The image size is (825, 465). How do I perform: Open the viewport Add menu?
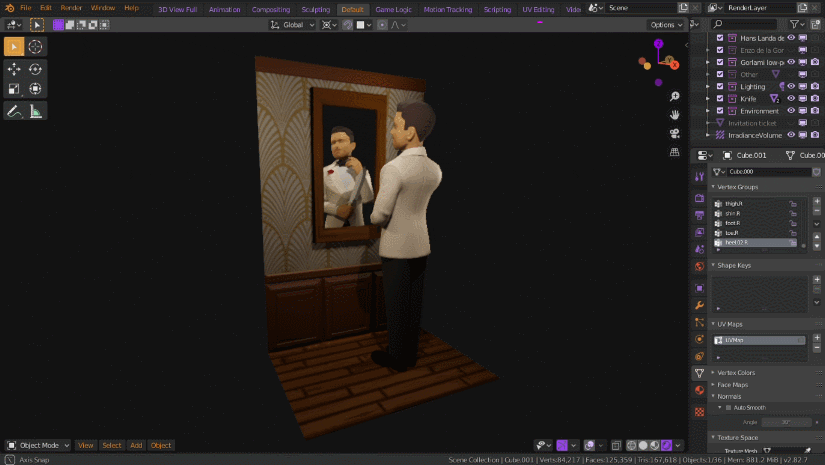136,446
